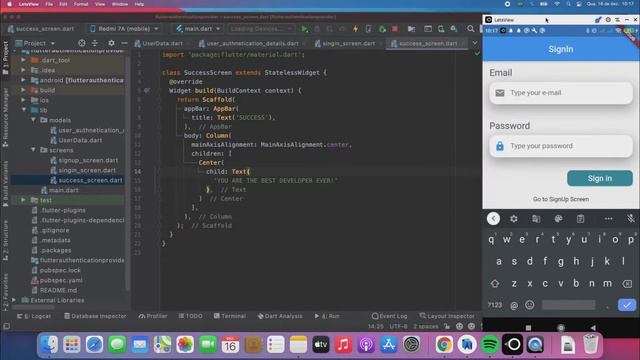
Task: Open Redmi 7A device selector dropdown
Action: click(x=124, y=29)
